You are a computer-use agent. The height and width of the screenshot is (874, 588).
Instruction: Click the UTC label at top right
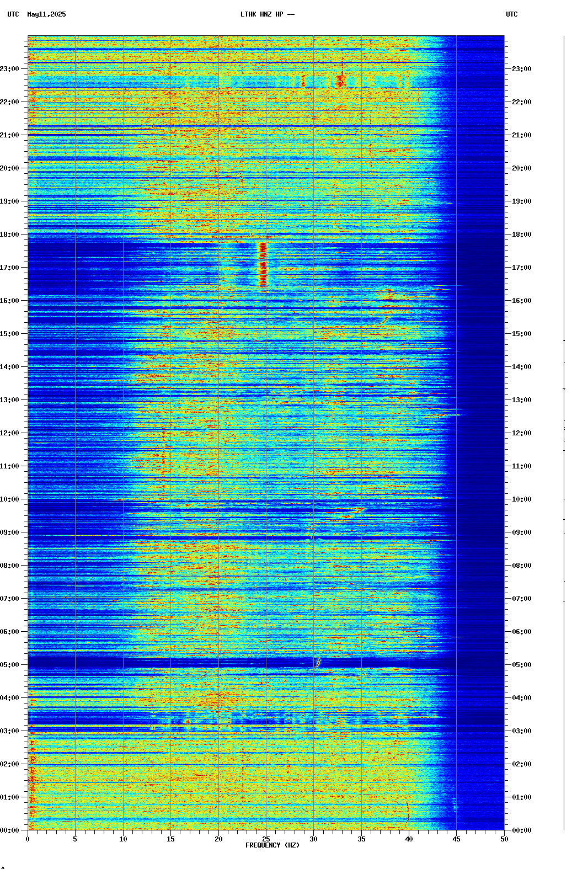512,14
